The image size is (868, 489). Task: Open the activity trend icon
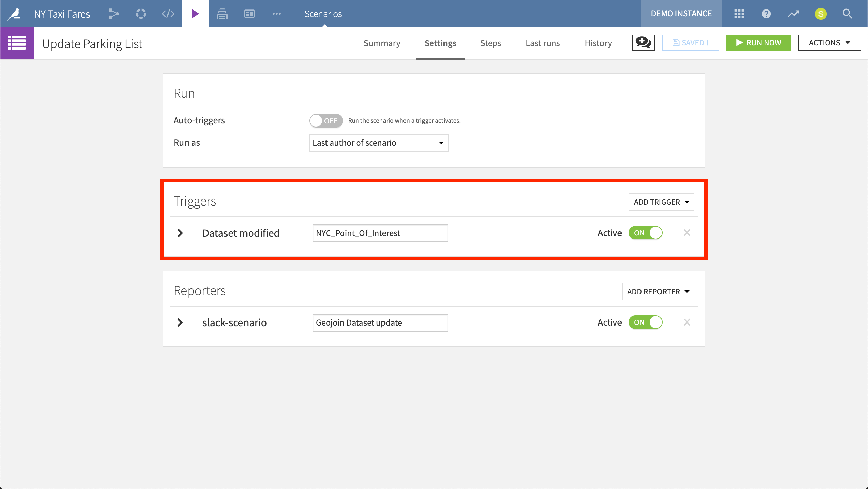[x=793, y=14]
